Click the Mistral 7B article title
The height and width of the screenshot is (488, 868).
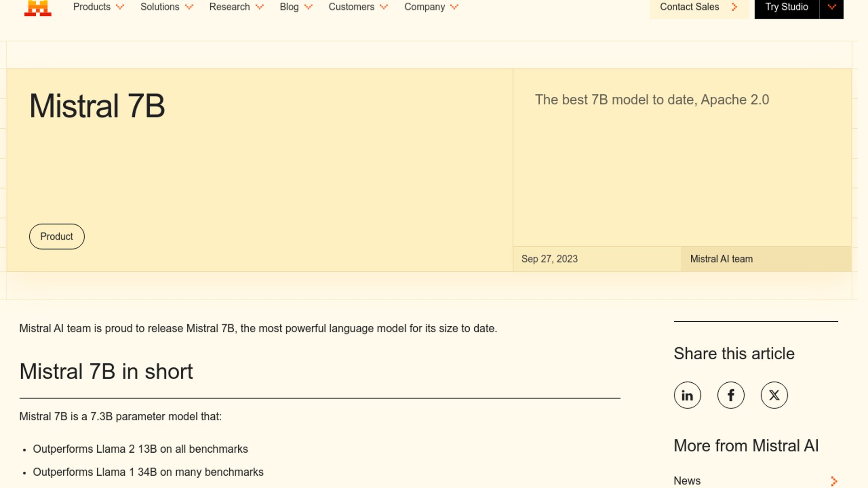point(97,106)
